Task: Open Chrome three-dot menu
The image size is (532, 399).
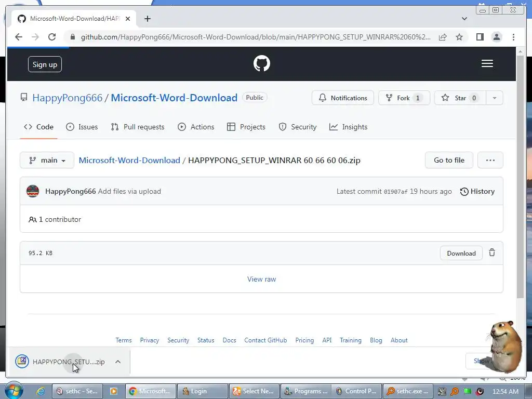Action: [x=513, y=37]
